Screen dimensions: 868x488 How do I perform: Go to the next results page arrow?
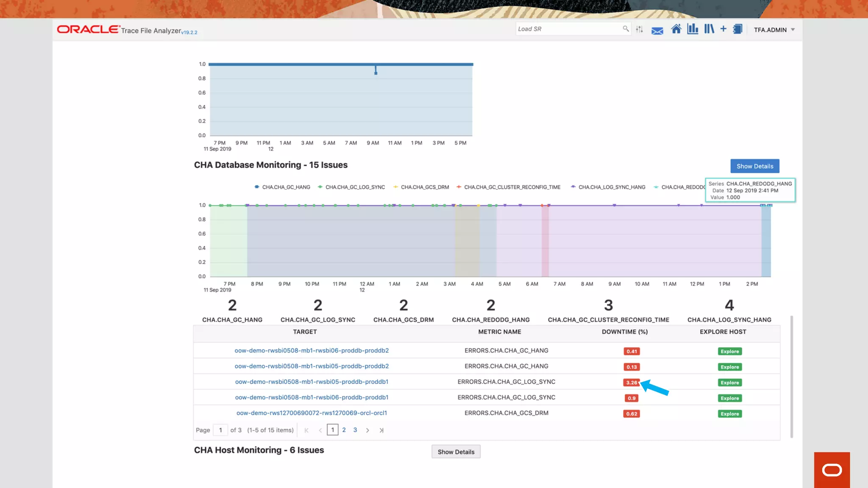point(367,430)
